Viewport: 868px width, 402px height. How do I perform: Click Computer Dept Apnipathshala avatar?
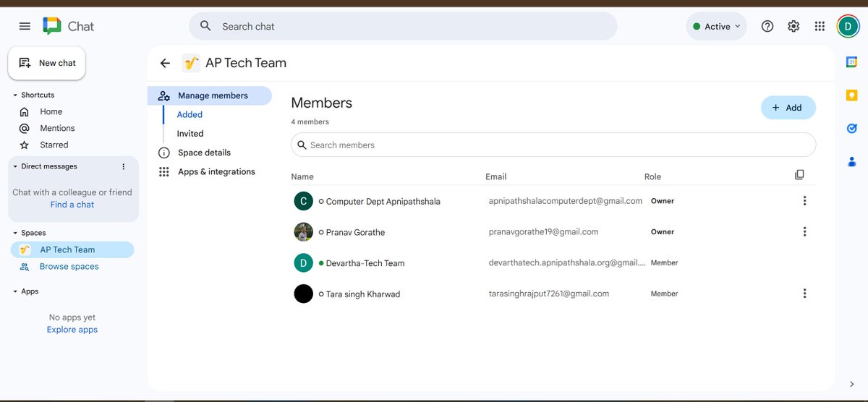click(x=303, y=201)
